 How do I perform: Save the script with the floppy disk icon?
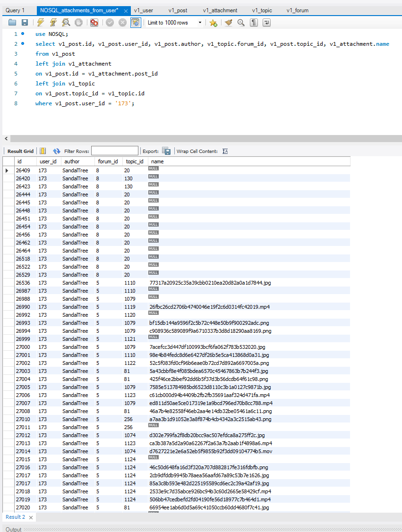(x=25, y=23)
